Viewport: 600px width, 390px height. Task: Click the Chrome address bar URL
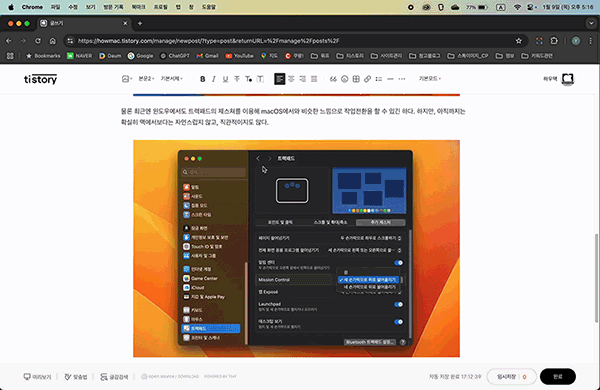(209, 41)
